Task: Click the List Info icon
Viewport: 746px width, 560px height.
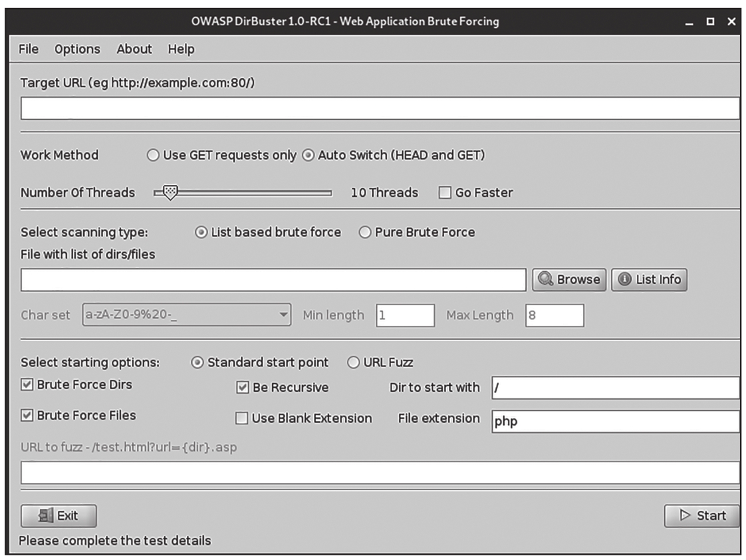Action: [x=624, y=280]
